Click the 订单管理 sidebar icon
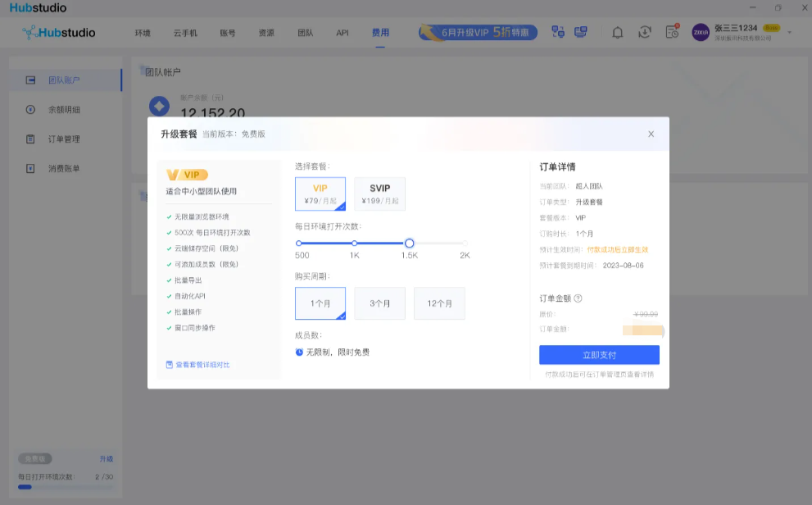The height and width of the screenshot is (505, 812). [x=30, y=139]
